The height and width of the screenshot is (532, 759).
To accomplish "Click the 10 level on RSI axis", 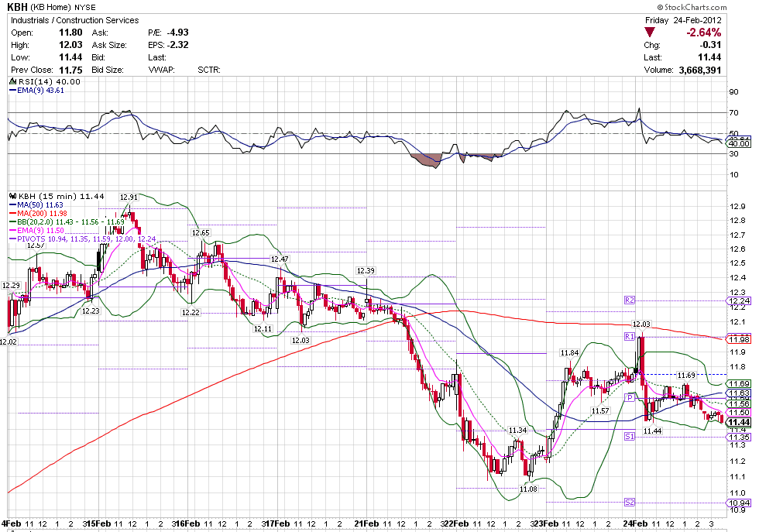I will tap(734, 175).
